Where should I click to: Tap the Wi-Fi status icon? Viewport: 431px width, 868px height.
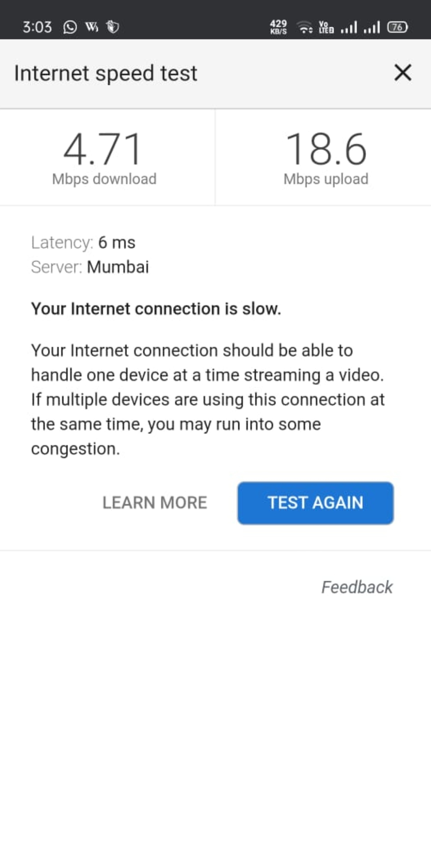[305, 27]
